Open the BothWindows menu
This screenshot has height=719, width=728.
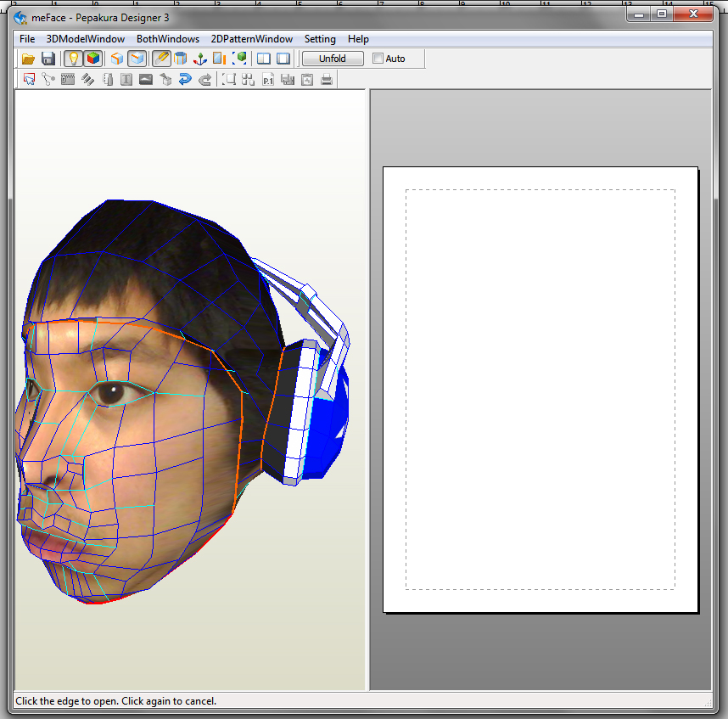(168, 39)
